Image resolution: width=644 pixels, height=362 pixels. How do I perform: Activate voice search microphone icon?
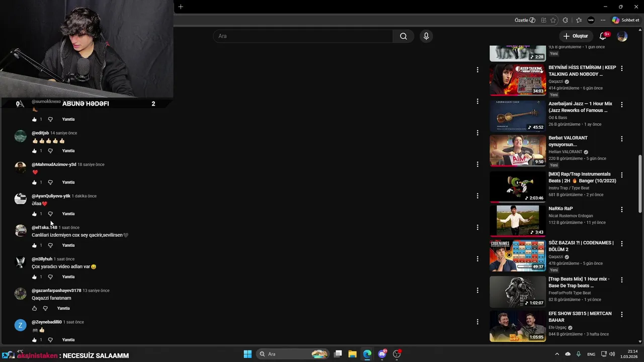click(x=426, y=36)
